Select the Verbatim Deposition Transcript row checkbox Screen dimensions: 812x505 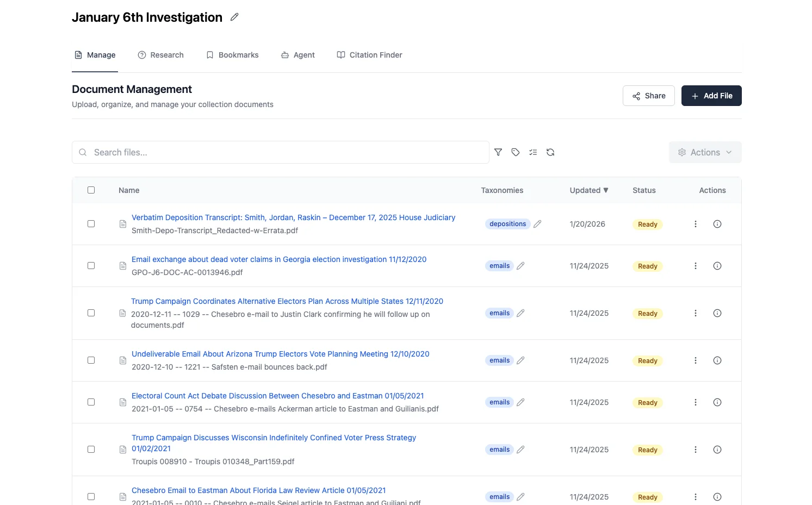91,224
